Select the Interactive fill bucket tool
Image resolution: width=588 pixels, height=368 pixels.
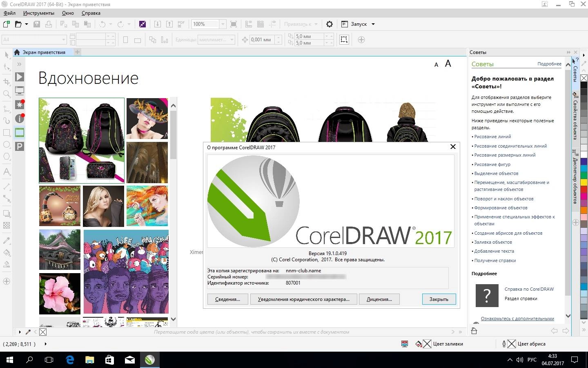click(7, 252)
